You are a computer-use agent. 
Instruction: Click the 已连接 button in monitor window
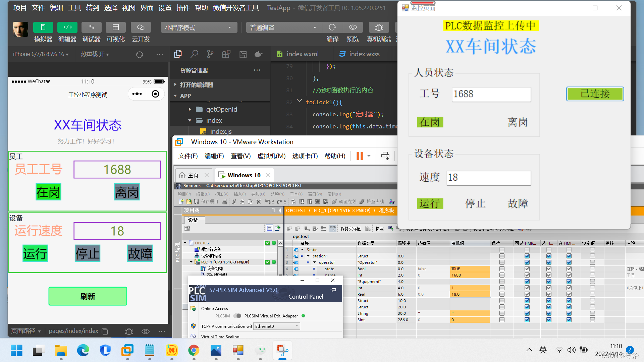(595, 94)
